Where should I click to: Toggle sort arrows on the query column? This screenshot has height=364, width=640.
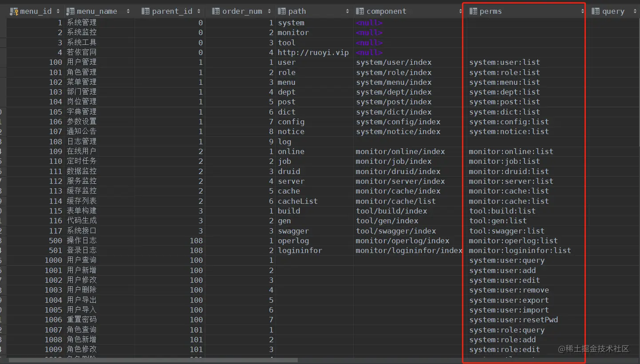[x=634, y=12]
